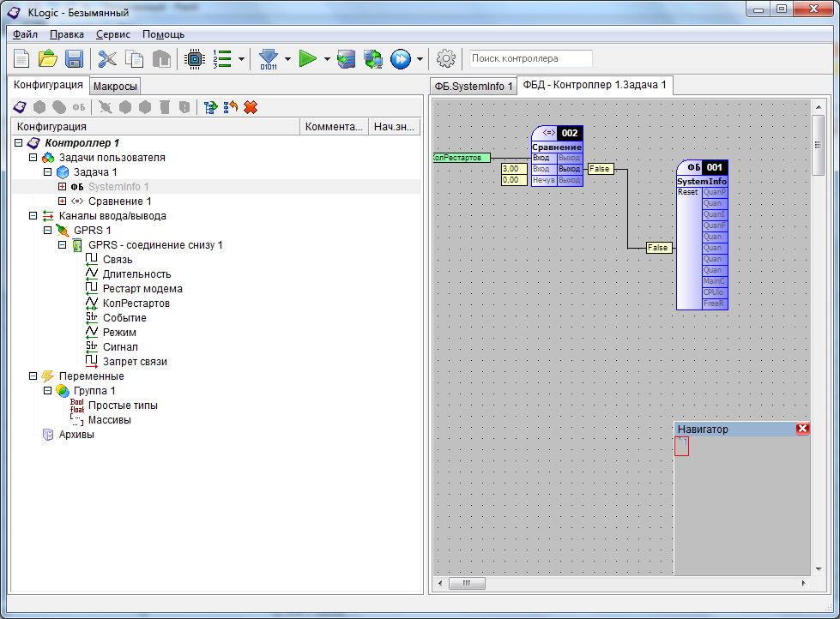Image resolution: width=840 pixels, height=619 pixels.
Task: Expand the Сравнение 1 tree node
Action: coord(62,201)
